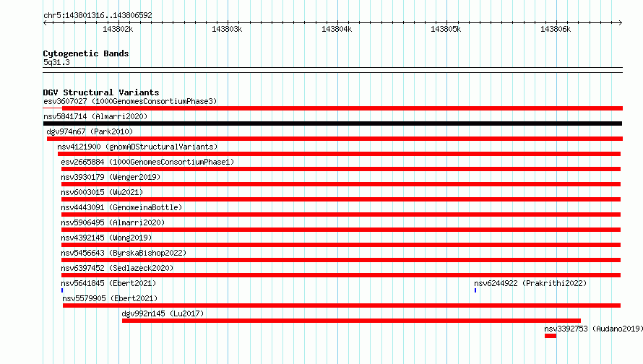Click the blue marker under nsv5641845
The width and height of the screenshot is (643, 364).
tap(62, 290)
